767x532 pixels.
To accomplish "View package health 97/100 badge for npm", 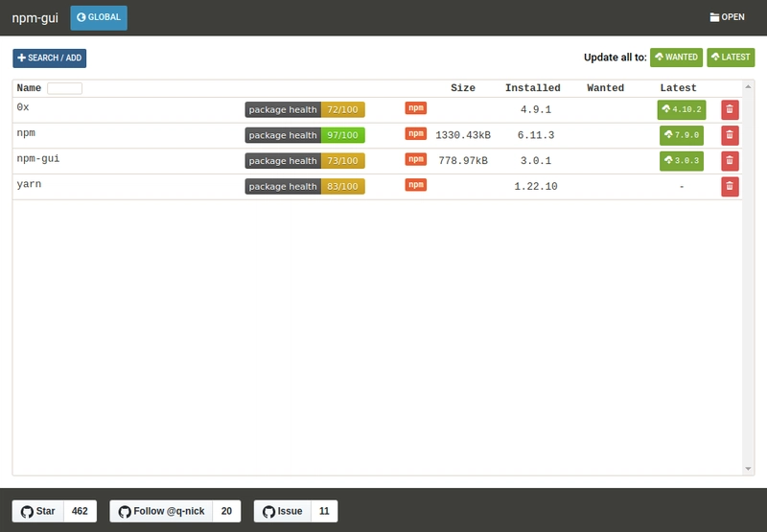I will pos(305,135).
